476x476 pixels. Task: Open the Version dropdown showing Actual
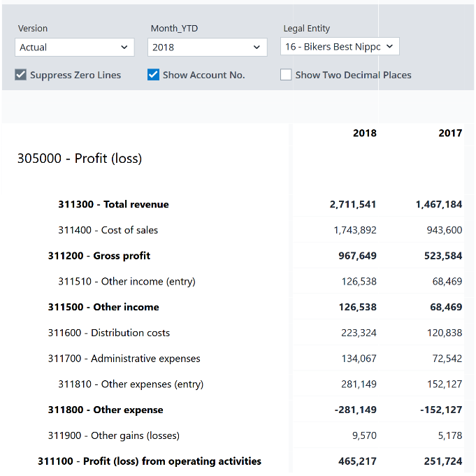coord(74,47)
